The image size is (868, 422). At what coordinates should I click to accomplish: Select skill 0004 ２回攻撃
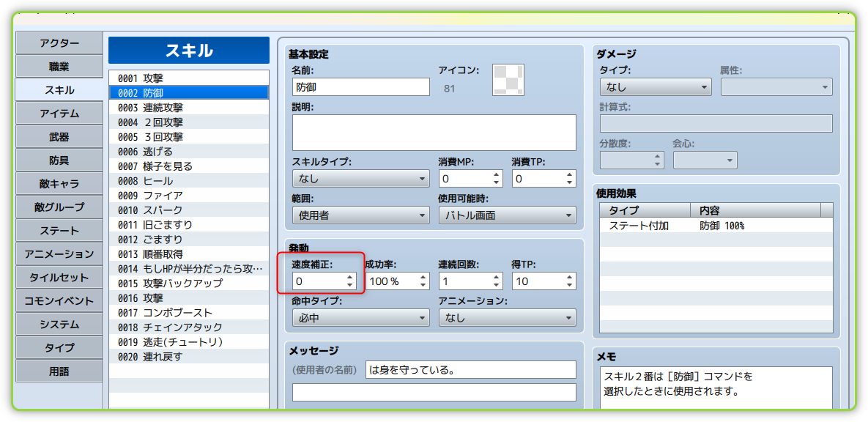point(189,122)
